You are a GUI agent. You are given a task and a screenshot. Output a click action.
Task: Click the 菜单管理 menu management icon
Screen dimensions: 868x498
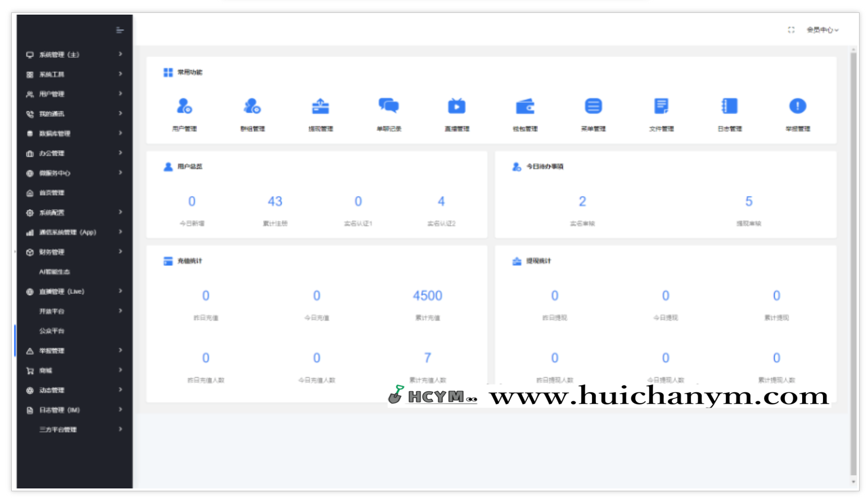[x=593, y=106]
